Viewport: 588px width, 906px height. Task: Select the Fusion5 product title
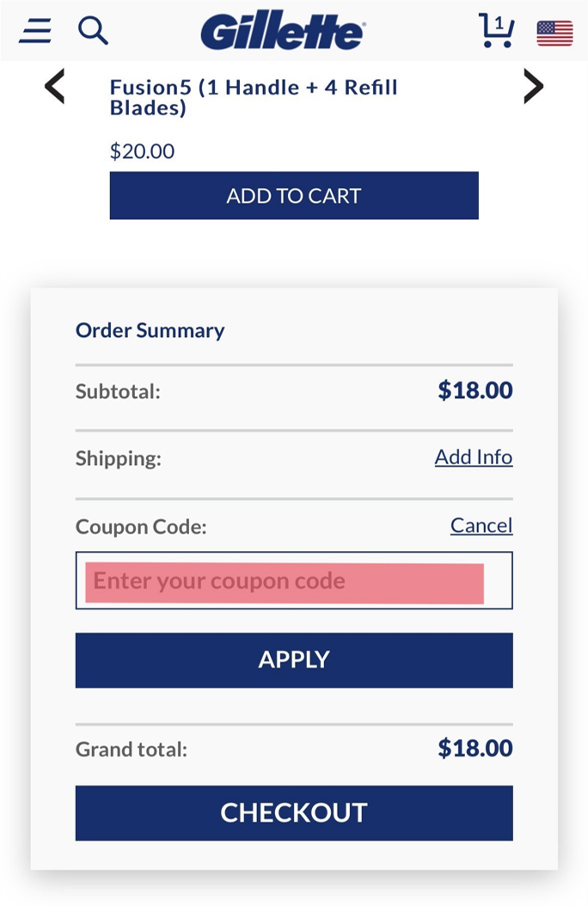253,97
